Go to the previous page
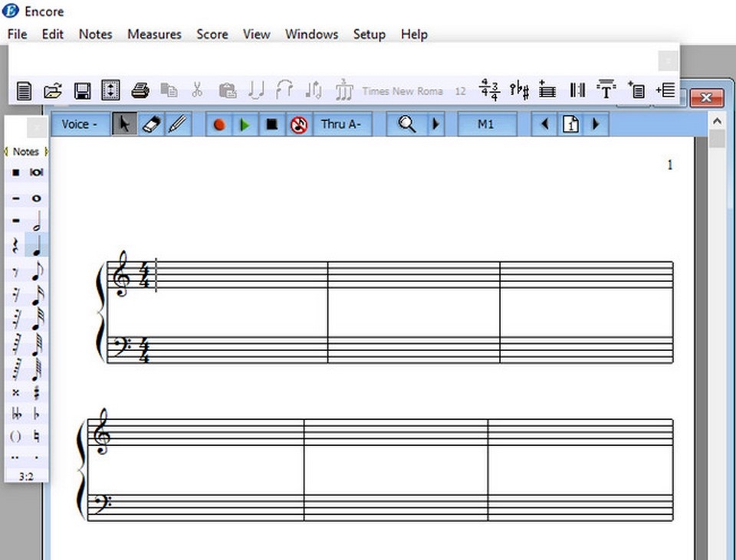The height and width of the screenshot is (560, 736). coord(544,124)
